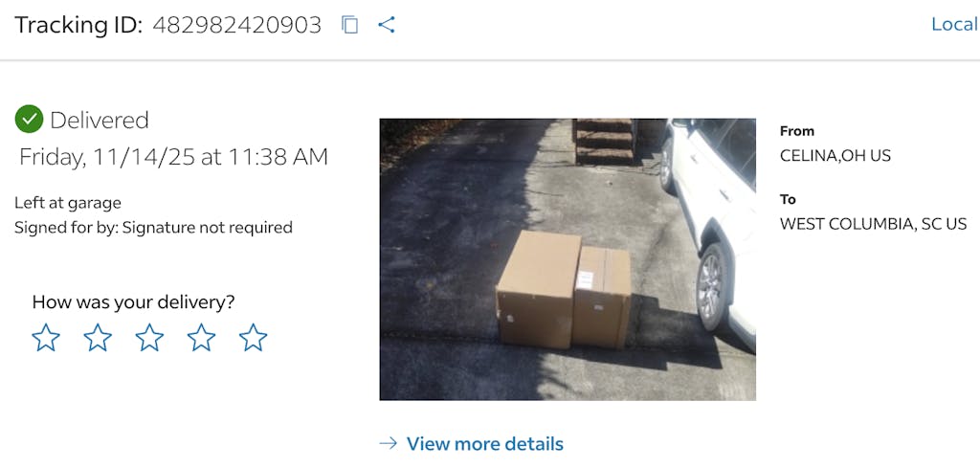This screenshot has height=468, width=980.
Task: Copy the tracking ID to clipboard
Action: click(349, 25)
